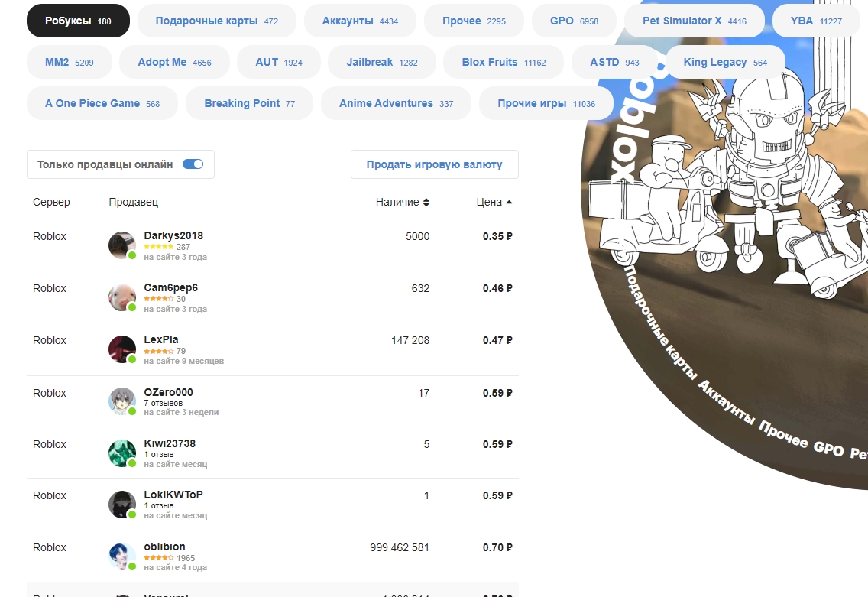This screenshot has width=868, height=597.
Task: Open Cam6pep6 seller avatar
Action: 122,297
